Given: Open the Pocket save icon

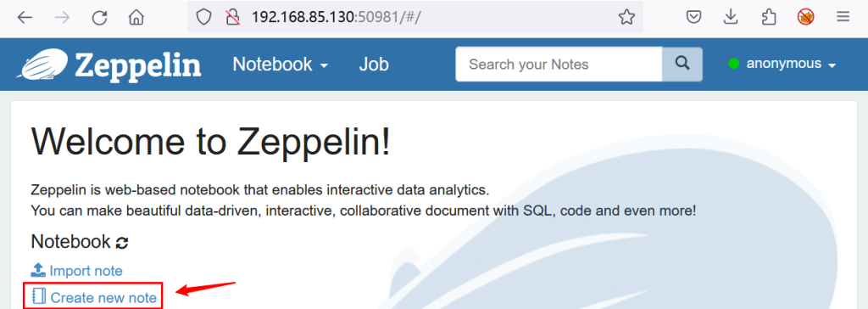Looking at the screenshot, I should click(694, 17).
